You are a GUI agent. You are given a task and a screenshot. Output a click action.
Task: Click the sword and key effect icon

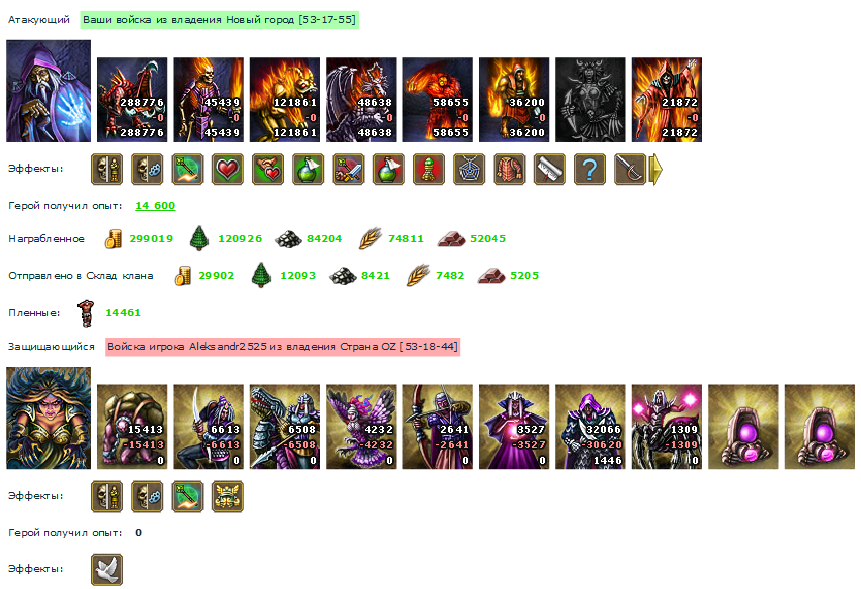[348, 169]
